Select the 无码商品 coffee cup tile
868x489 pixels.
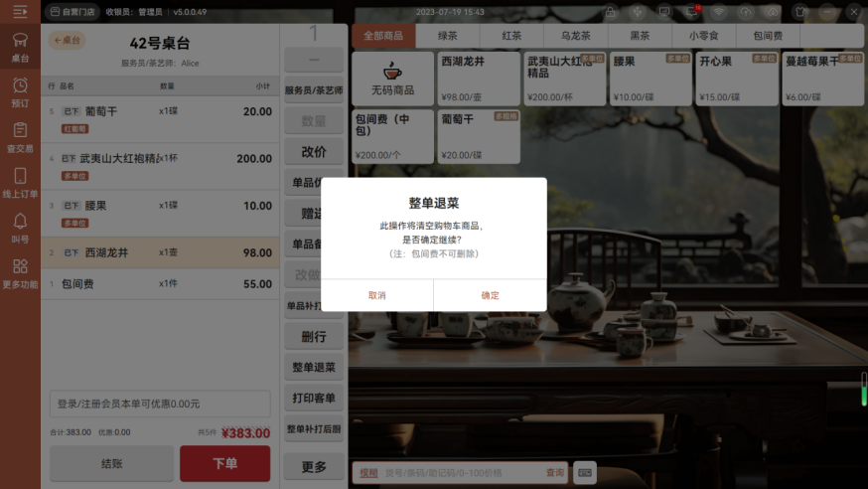(393, 79)
